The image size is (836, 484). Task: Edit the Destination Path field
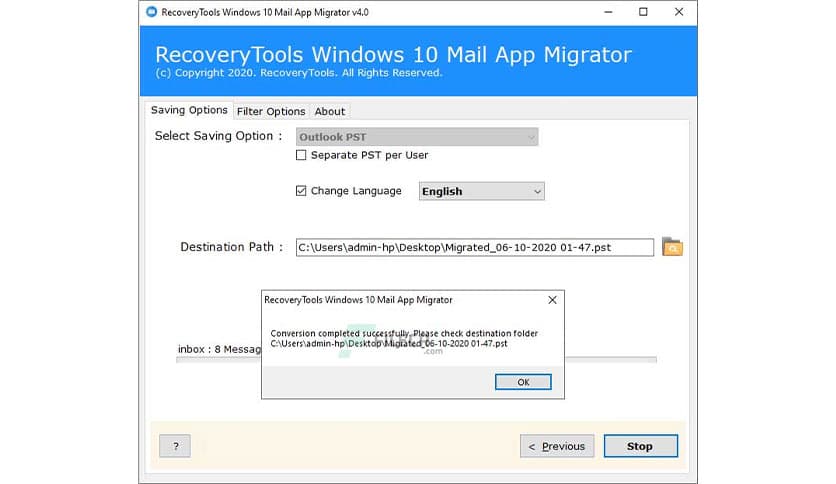click(x=475, y=247)
